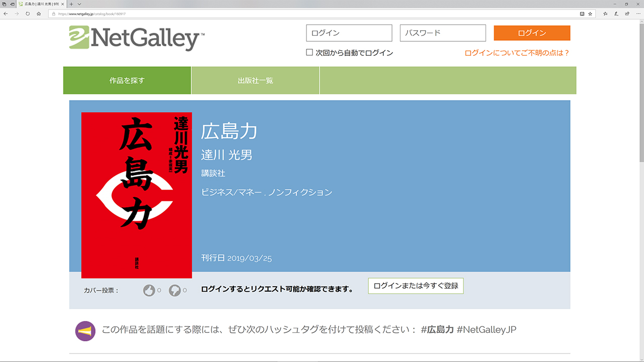Show tab previews chevron

79,4
